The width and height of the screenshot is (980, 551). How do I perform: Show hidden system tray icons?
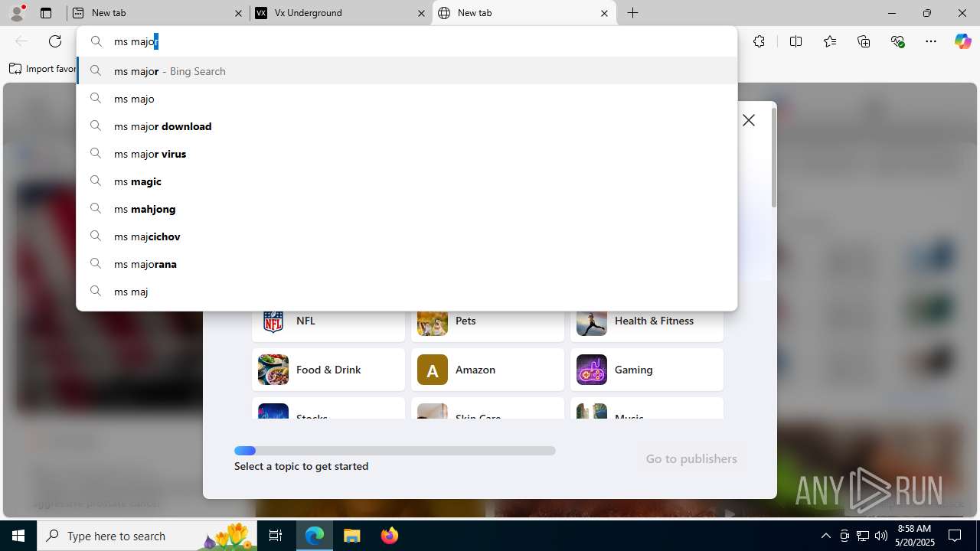[825, 536]
